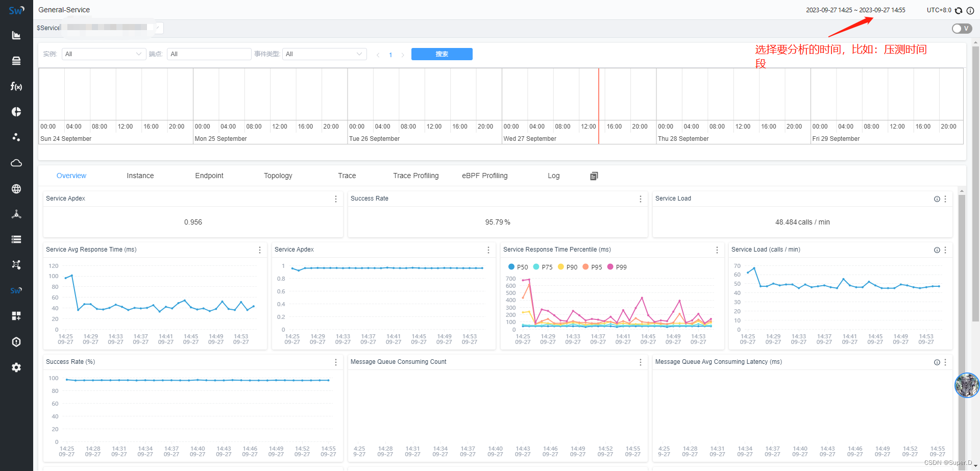Click the page outer vertical scrollbar
Image resolution: width=980 pixels, height=471 pixels.
click(x=975, y=184)
